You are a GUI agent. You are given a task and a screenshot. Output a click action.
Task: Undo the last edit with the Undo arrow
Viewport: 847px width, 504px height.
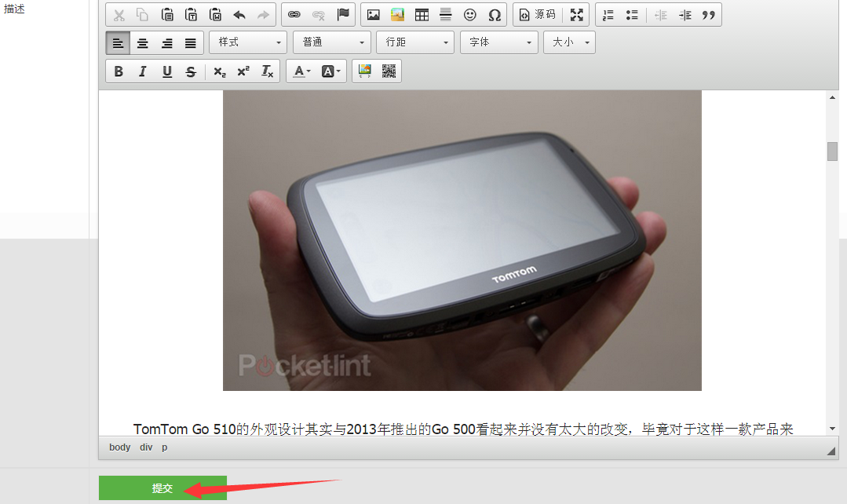click(x=239, y=15)
